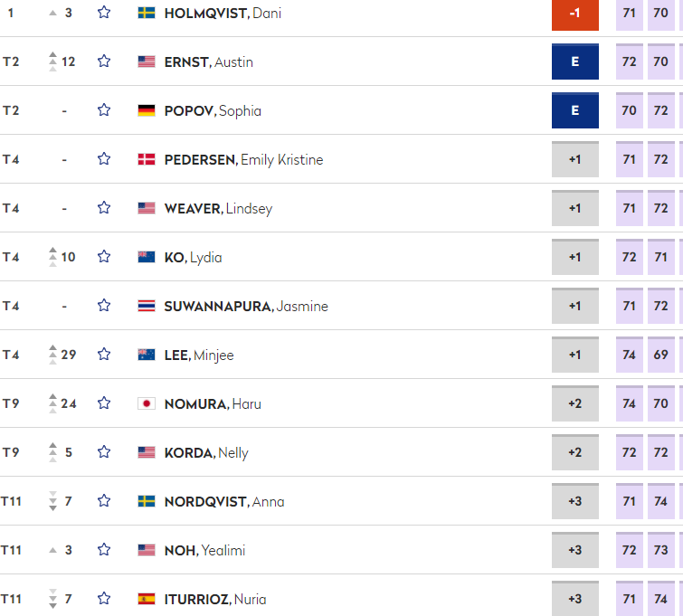Add Lydia Ko to favorites
This screenshot has height=616, width=683.
tap(104, 256)
